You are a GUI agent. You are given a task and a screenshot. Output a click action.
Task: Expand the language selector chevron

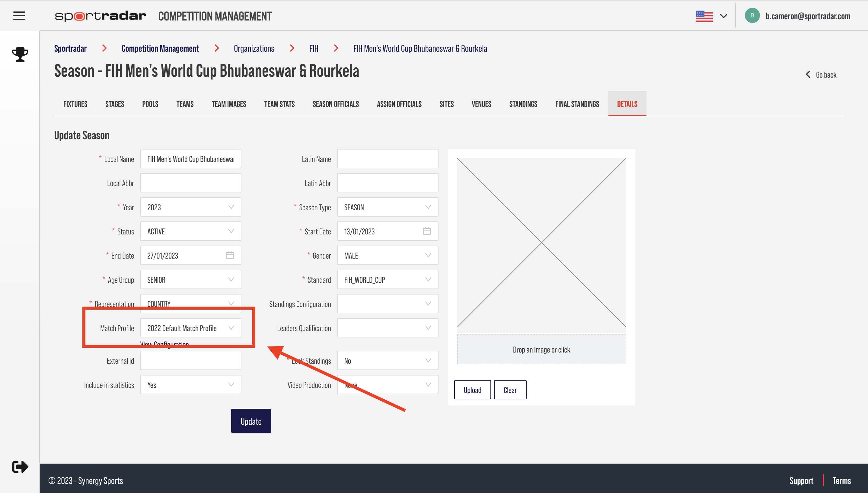[x=723, y=16]
